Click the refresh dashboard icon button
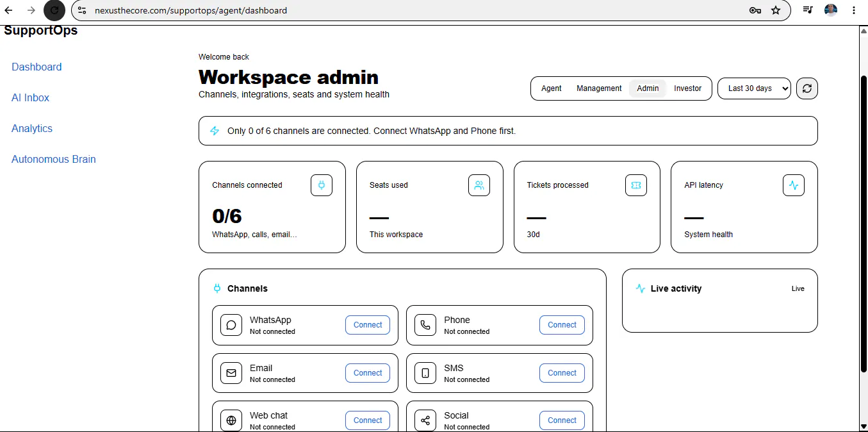Screen dimensions: 868x432 tap(807, 88)
